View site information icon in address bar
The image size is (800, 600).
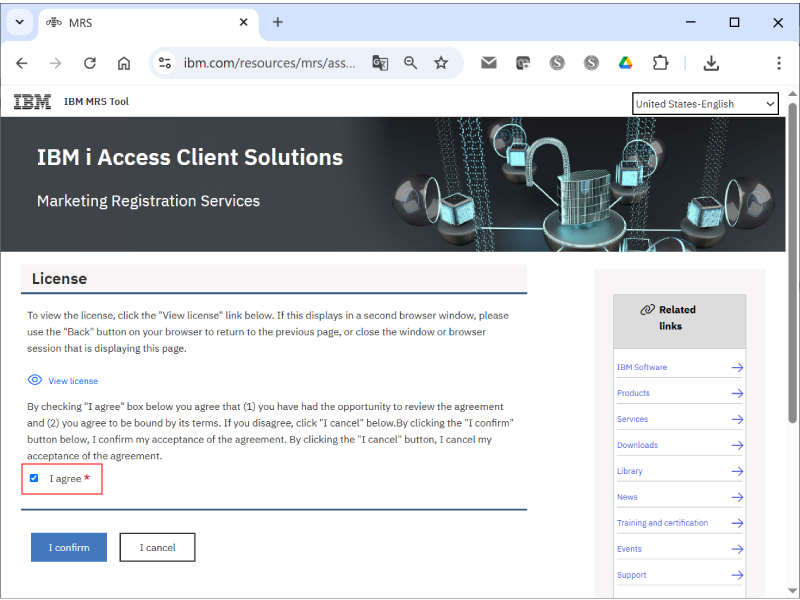pos(165,63)
